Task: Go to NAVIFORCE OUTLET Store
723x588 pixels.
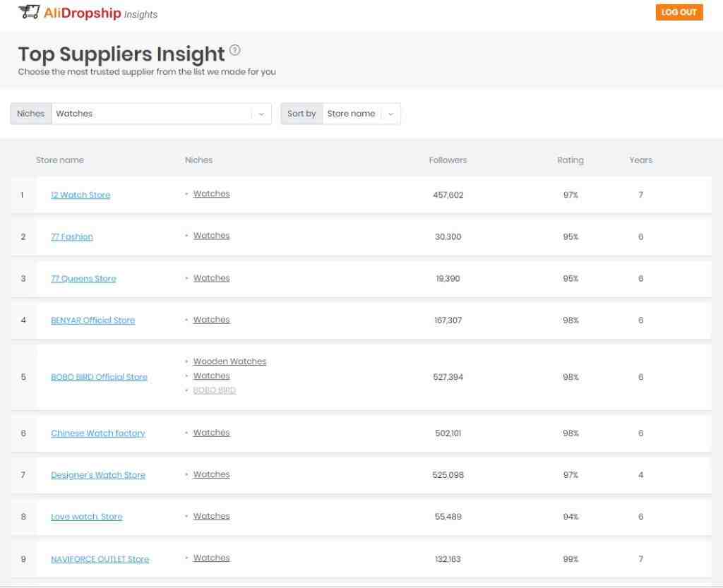Action: coord(100,559)
